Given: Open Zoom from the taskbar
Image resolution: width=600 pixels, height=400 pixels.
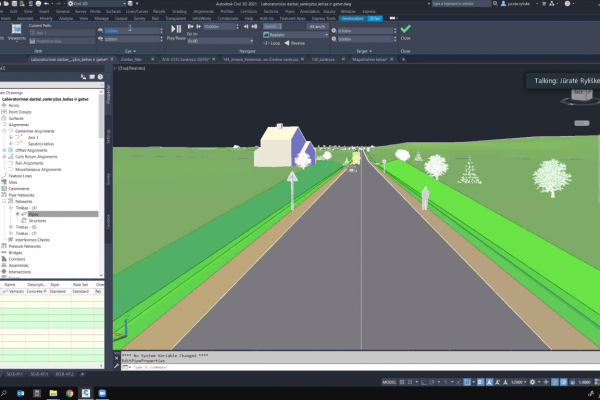Looking at the screenshot, I should pyautogui.click(x=102, y=393).
